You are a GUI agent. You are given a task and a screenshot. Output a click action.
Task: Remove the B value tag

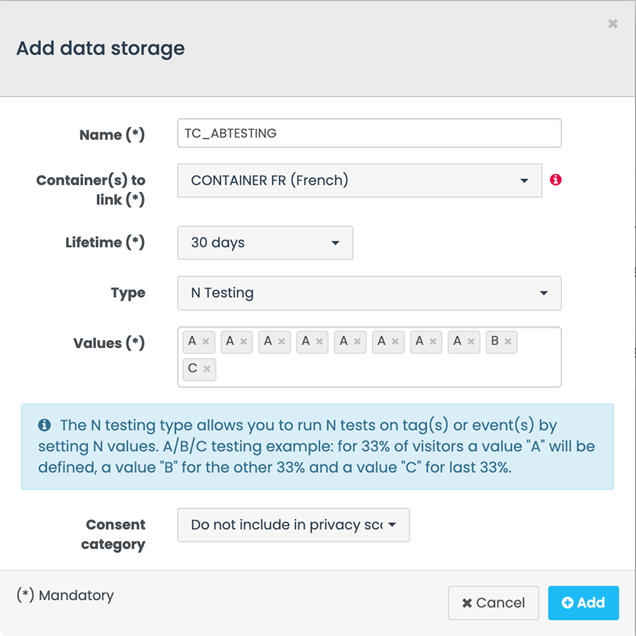coord(508,342)
